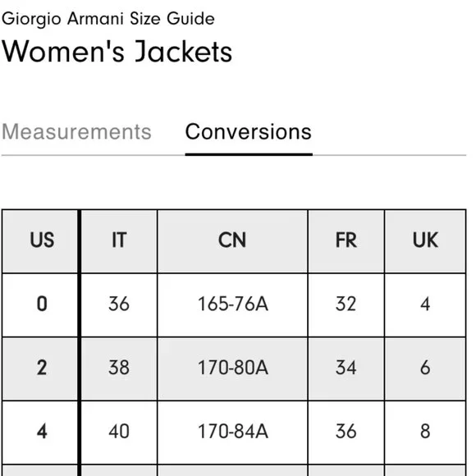Click the CN 170-84A cell

click(x=232, y=433)
